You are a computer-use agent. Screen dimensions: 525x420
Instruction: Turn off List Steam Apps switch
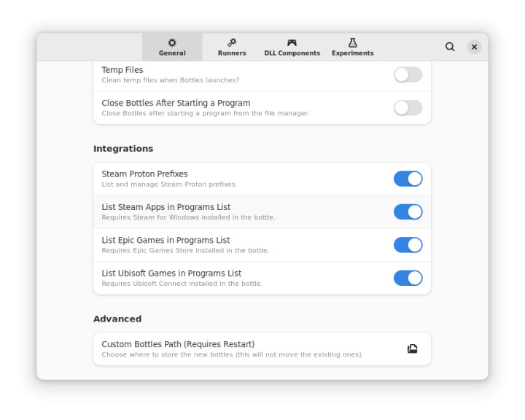(408, 211)
